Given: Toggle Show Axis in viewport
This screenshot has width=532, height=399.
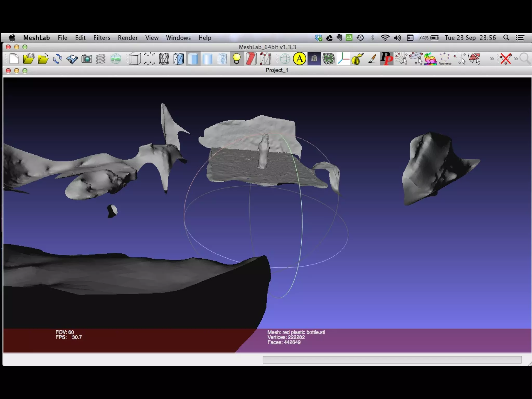Looking at the screenshot, I should pyautogui.click(x=343, y=59).
